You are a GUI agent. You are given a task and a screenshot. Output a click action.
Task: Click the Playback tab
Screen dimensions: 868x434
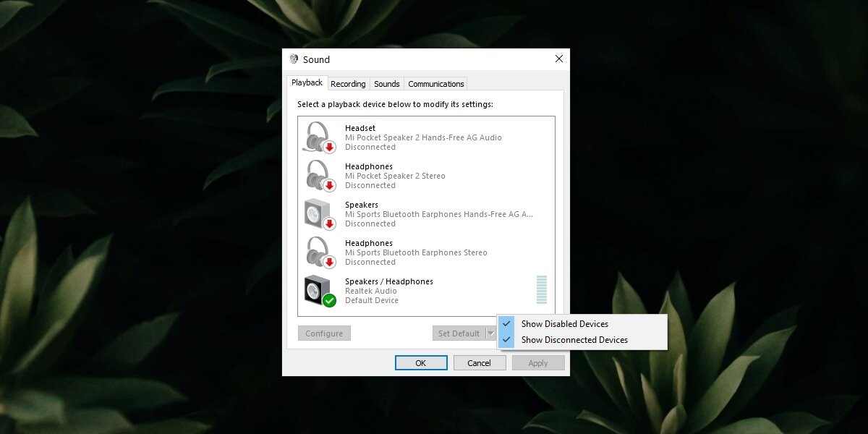pos(306,82)
